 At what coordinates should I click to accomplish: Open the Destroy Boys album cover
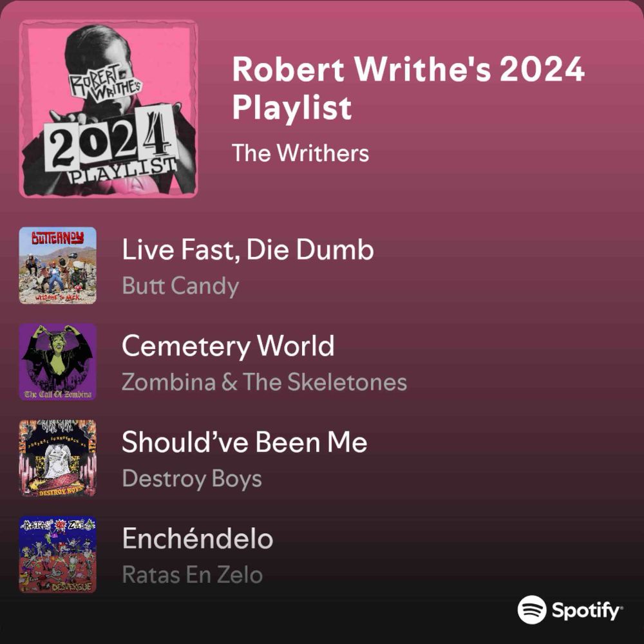[x=57, y=458]
